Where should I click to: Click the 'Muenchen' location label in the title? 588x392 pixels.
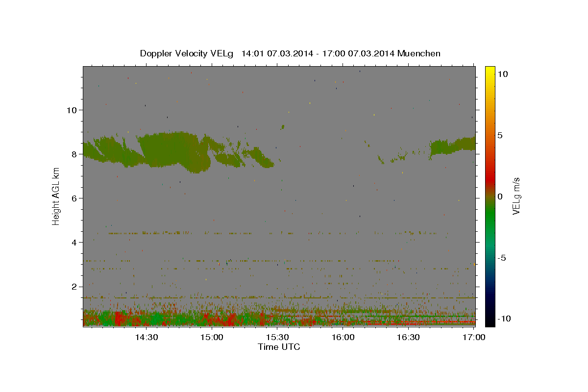[419, 53]
